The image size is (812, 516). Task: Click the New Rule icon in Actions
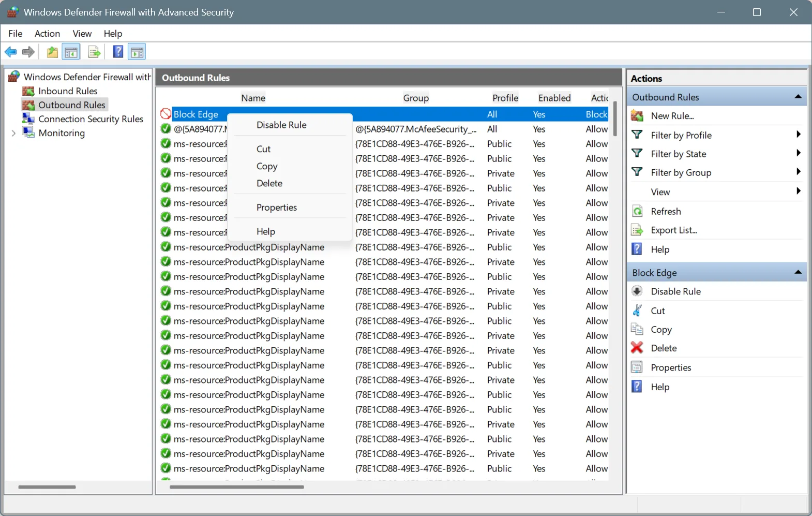pos(637,116)
